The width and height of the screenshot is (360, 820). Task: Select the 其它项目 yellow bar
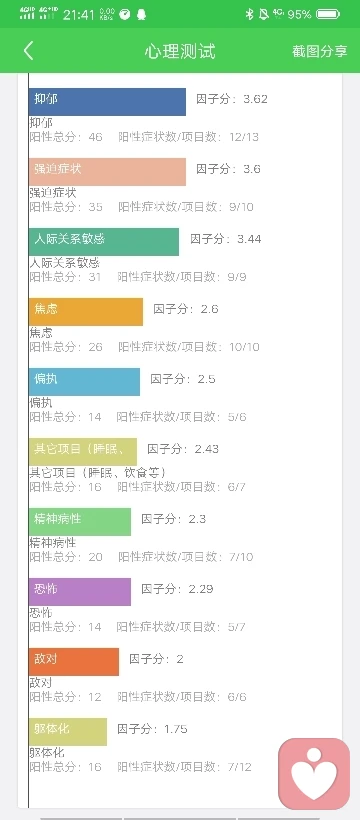click(83, 452)
